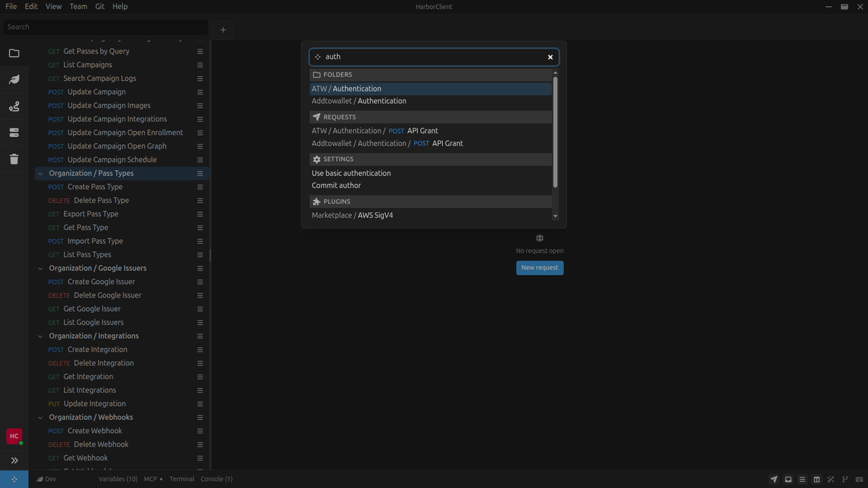Collapse Organization / Google Issuers folder
868x488 pixels.
point(40,268)
